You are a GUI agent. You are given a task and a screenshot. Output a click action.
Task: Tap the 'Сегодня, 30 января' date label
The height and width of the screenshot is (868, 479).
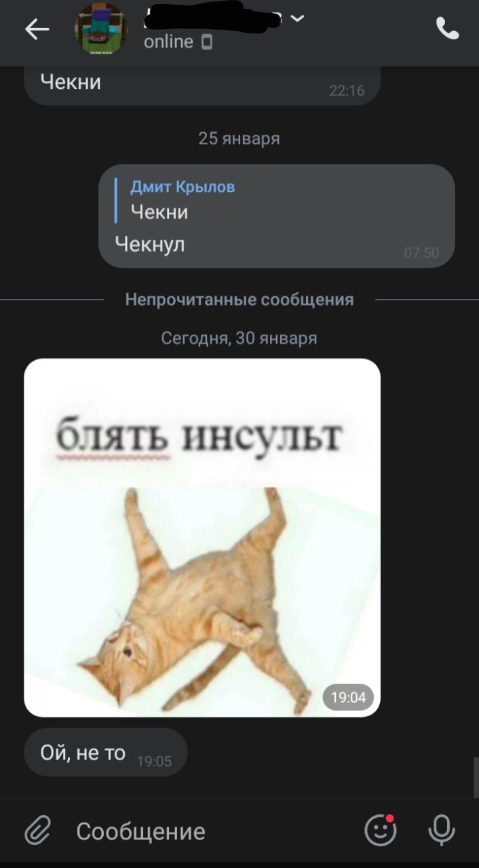pyautogui.click(x=239, y=338)
